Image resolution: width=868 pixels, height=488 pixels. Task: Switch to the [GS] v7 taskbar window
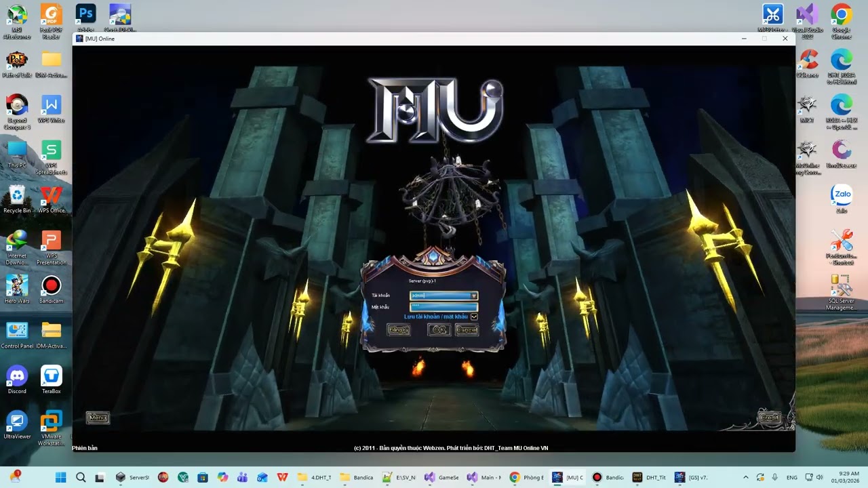692,477
